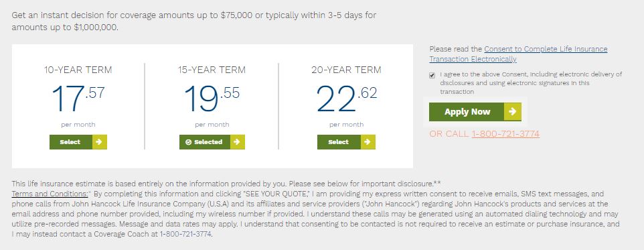Click the arrow icon on the 15-year Selected button
Screen dimensions: 644x250
pyautogui.click(x=238, y=142)
